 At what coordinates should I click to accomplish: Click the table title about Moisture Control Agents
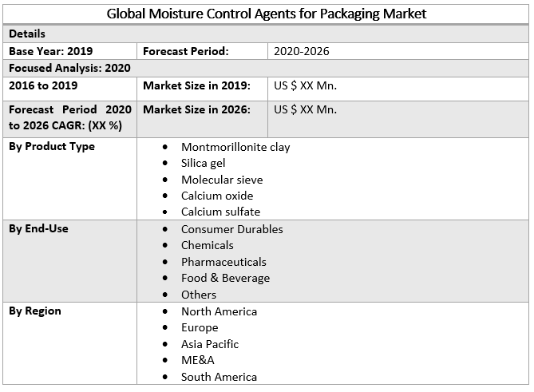tap(267, 14)
